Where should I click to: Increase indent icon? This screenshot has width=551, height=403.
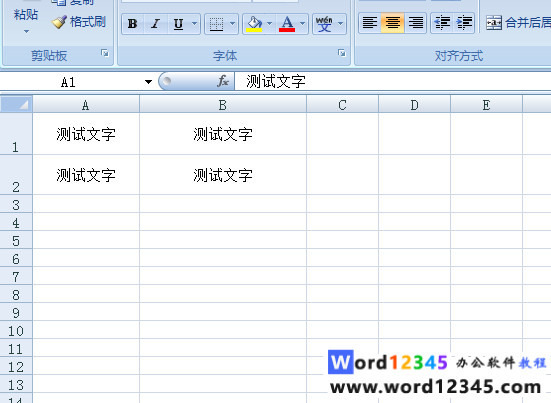pyautogui.click(x=464, y=23)
